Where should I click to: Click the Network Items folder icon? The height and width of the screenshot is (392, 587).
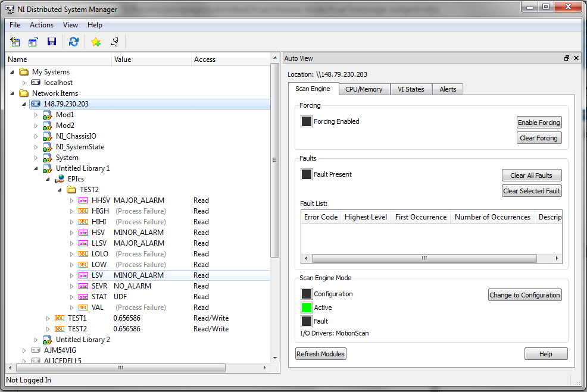pyautogui.click(x=24, y=93)
